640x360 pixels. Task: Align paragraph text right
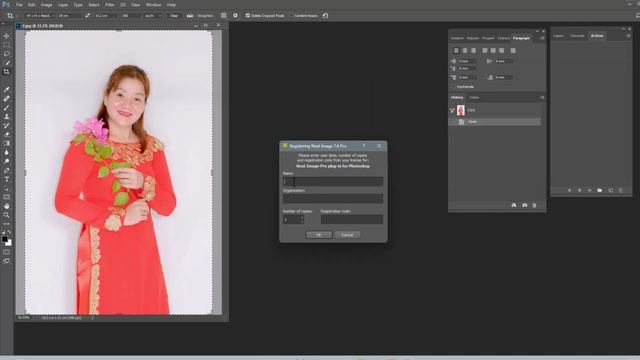pyautogui.click(x=473, y=51)
